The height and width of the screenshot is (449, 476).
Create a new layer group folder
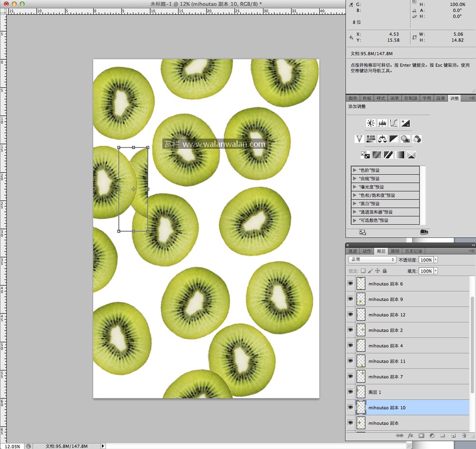point(442,435)
